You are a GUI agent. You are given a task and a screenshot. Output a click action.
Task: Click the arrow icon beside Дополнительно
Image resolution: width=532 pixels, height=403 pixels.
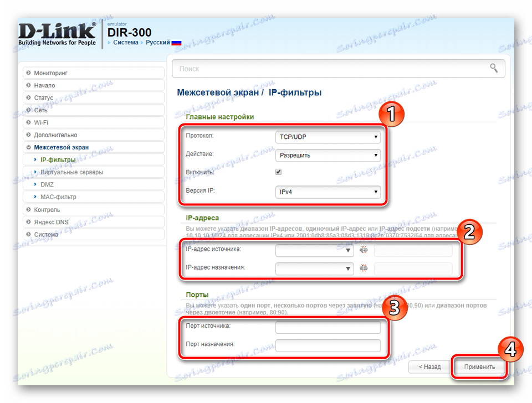(28, 135)
